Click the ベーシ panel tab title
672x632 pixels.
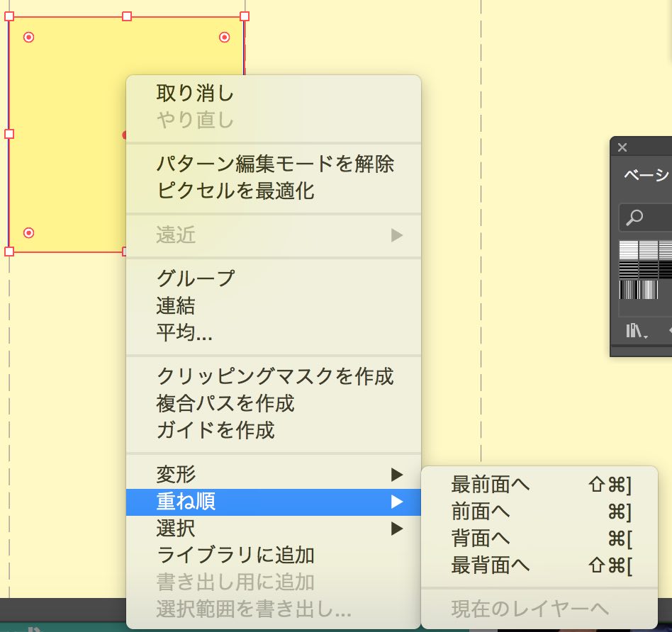[x=646, y=175]
